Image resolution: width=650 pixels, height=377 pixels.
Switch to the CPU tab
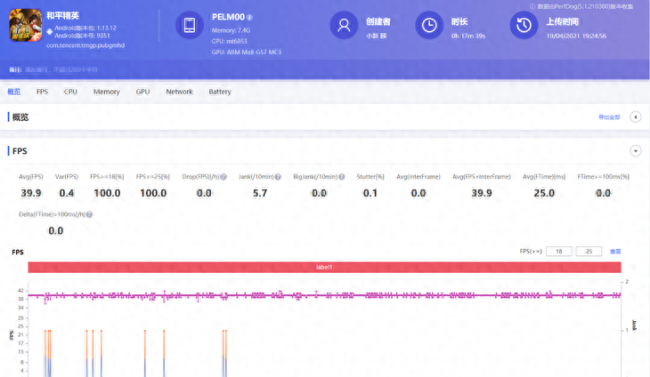pos(70,92)
